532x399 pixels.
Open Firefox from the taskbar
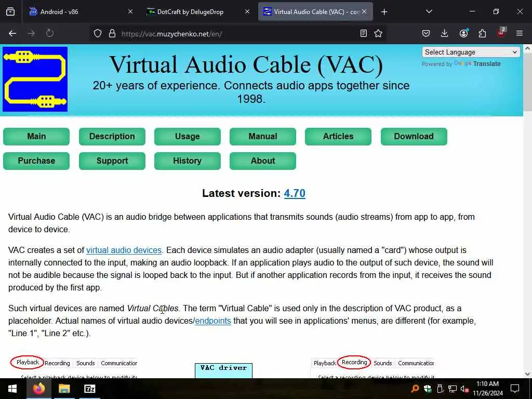tap(38, 389)
